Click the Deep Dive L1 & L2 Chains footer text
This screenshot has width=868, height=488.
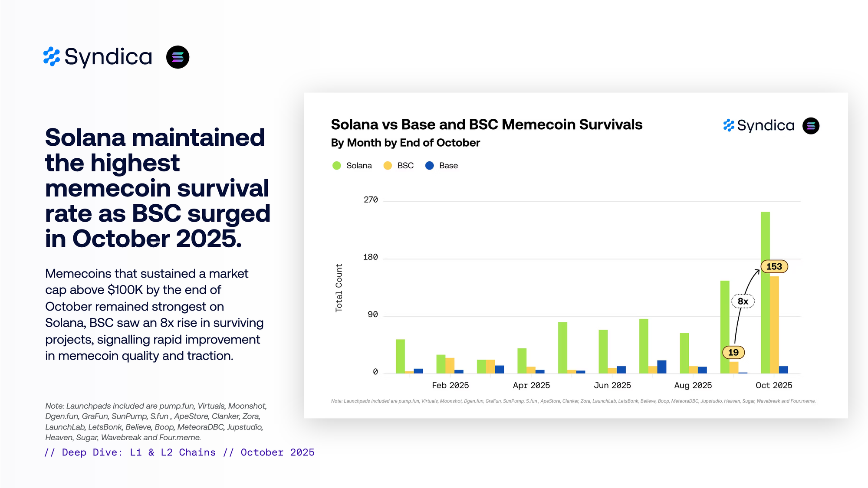[179, 452]
